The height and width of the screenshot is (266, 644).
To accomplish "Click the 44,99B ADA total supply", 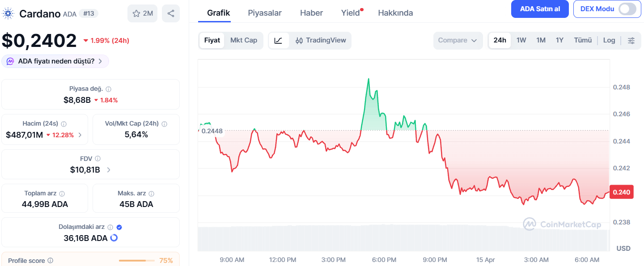I will click(45, 204).
